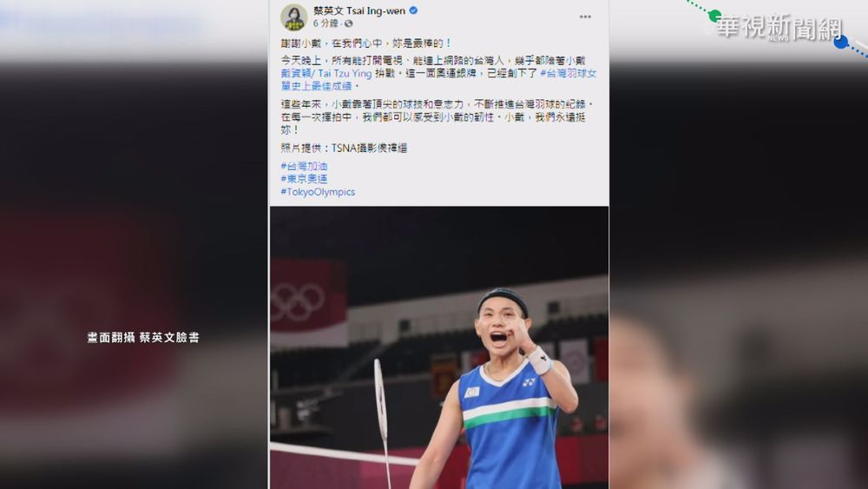Click the flag patch on the jersey
The width and height of the screenshot is (868, 489).
471,392
